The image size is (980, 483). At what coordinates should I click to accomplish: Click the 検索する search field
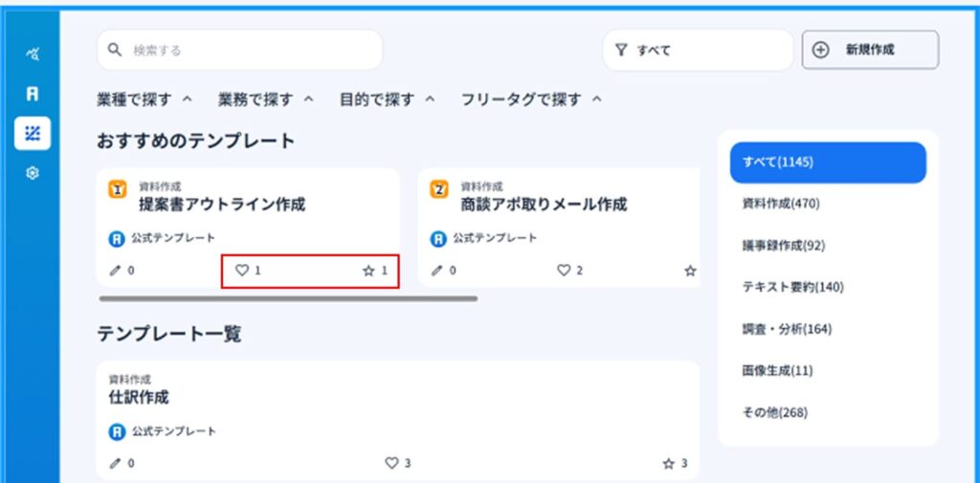click(239, 50)
